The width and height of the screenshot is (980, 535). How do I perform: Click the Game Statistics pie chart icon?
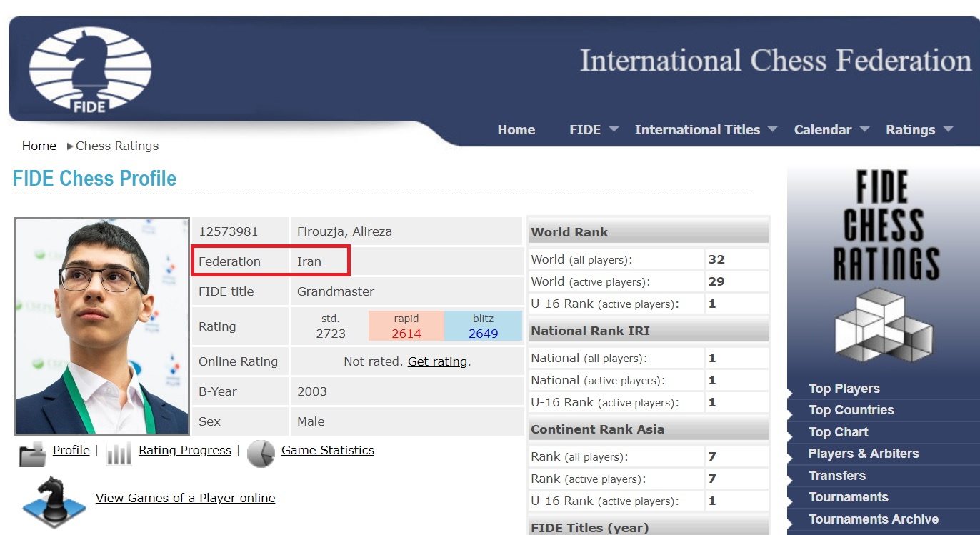tap(261, 454)
